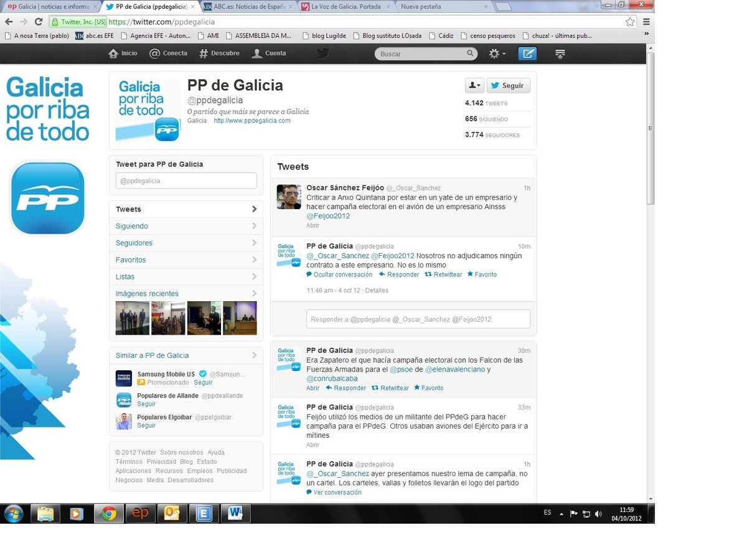The height and width of the screenshot is (560, 747).
Task: Click the reply box to @ppdegalicia
Action: [x=418, y=319]
